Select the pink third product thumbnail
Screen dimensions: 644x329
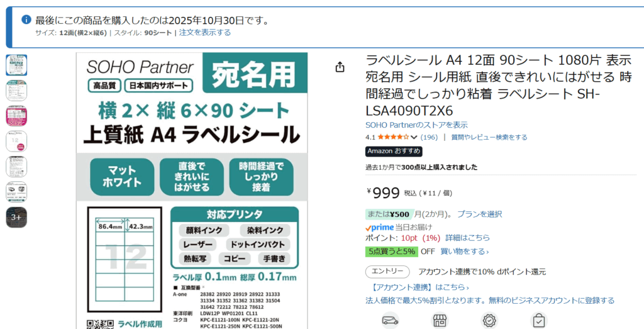point(16,116)
